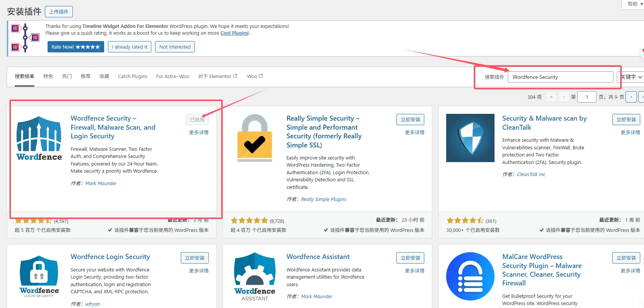This screenshot has width=644, height=308.
Task: Open the Wordfence Security plugin title link
Action: click(113, 127)
